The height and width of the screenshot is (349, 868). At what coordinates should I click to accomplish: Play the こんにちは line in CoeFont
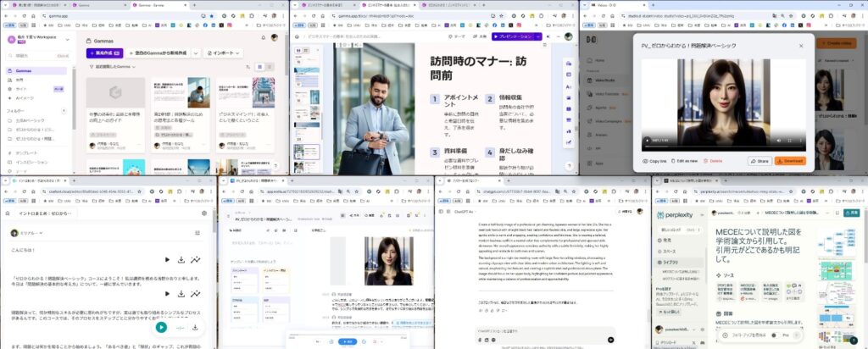pos(167,259)
